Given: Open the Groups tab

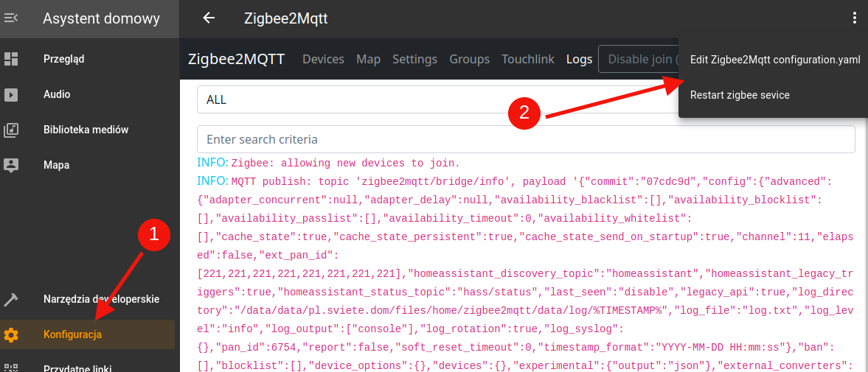Looking at the screenshot, I should [469, 59].
